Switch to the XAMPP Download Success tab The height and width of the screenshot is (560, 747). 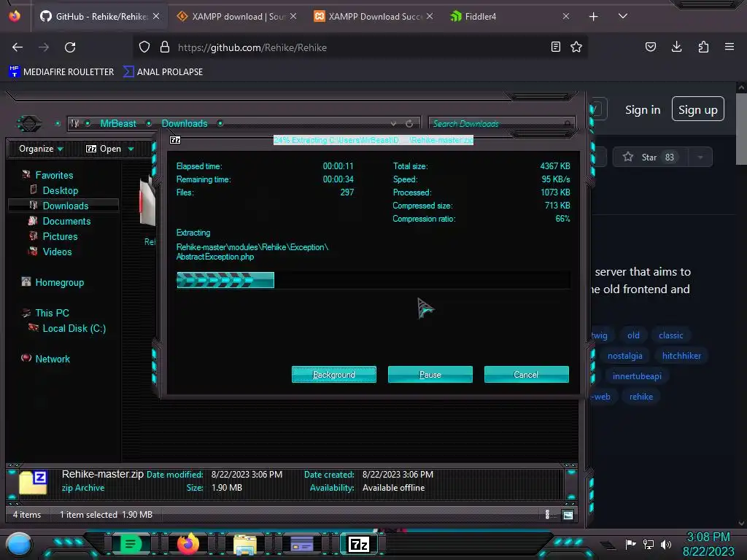click(373, 16)
